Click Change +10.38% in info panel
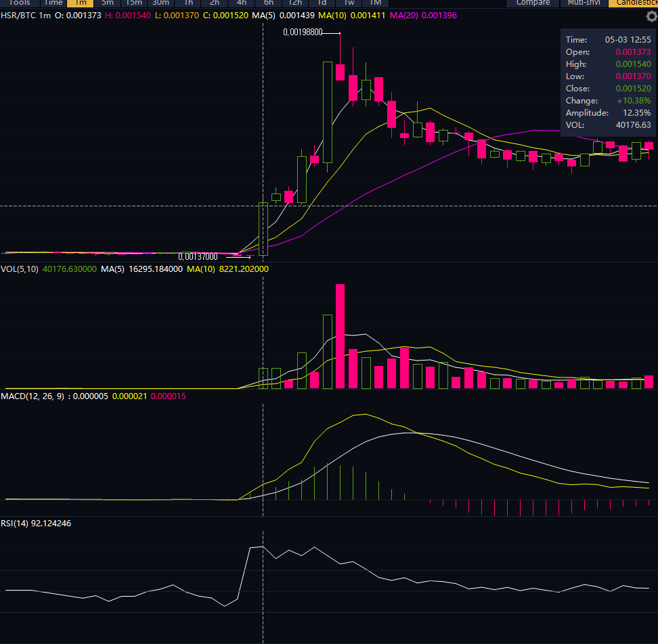This screenshot has height=644, width=658. click(x=608, y=101)
